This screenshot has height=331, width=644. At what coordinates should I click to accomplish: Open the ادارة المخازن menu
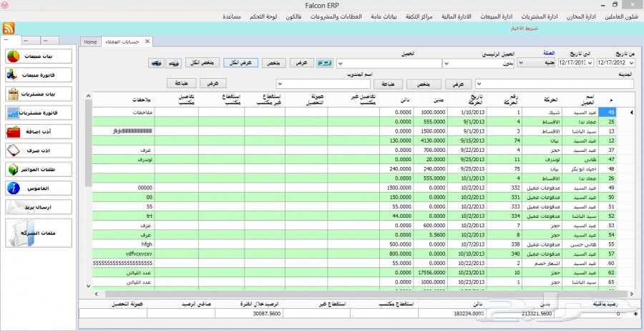click(581, 17)
